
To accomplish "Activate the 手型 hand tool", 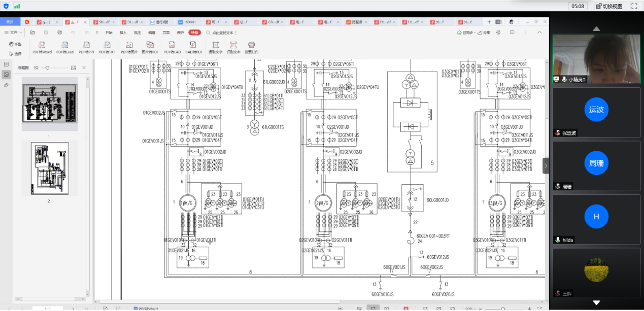I will click(x=15, y=44).
